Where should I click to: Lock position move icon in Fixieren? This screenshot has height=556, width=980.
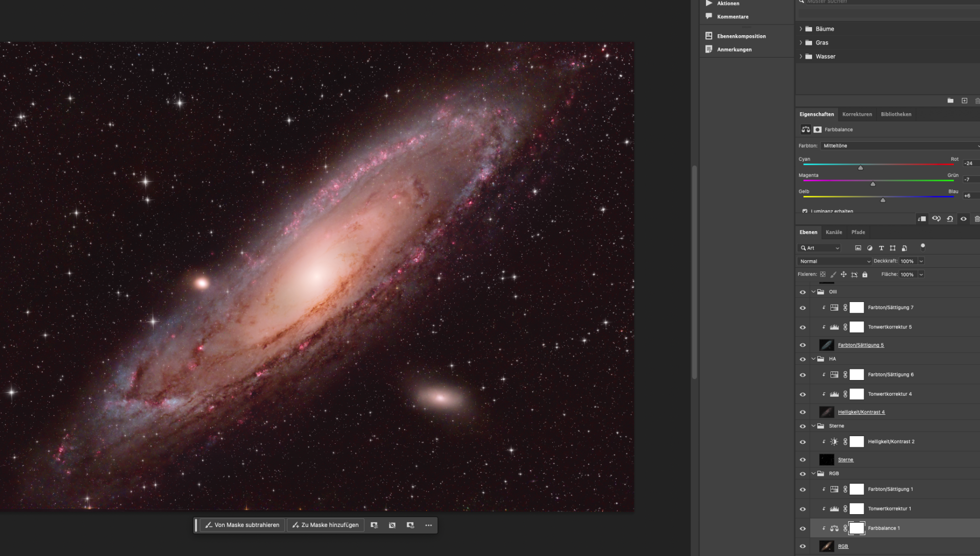tap(844, 274)
